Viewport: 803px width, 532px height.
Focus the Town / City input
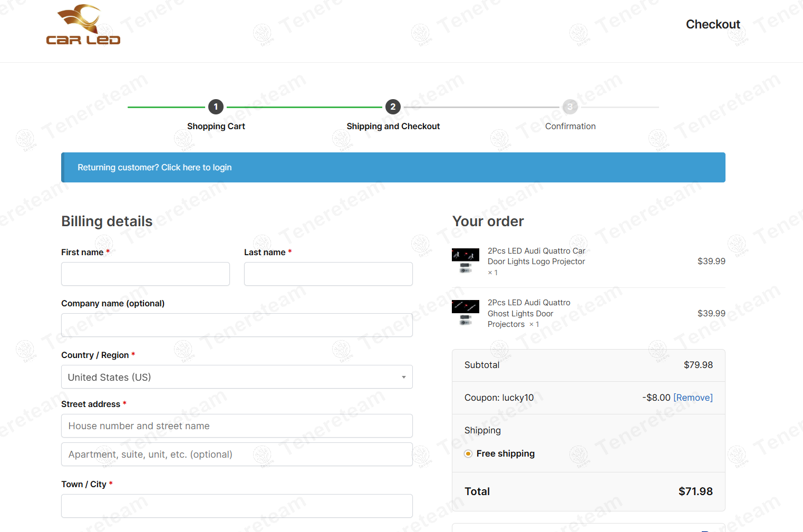pyautogui.click(x=237, y=506)
